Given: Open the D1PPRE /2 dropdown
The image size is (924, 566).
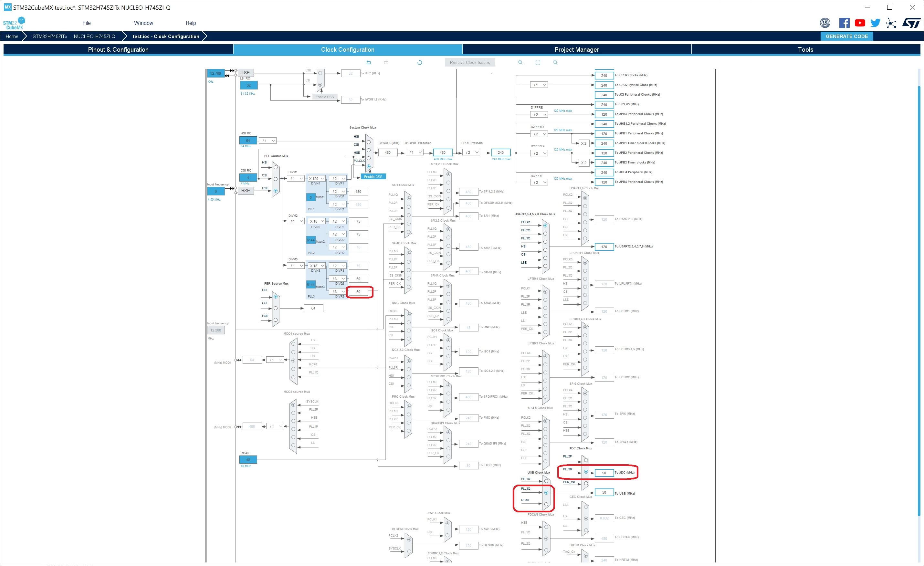Looking at the screenshot, I should click(539, 114).
